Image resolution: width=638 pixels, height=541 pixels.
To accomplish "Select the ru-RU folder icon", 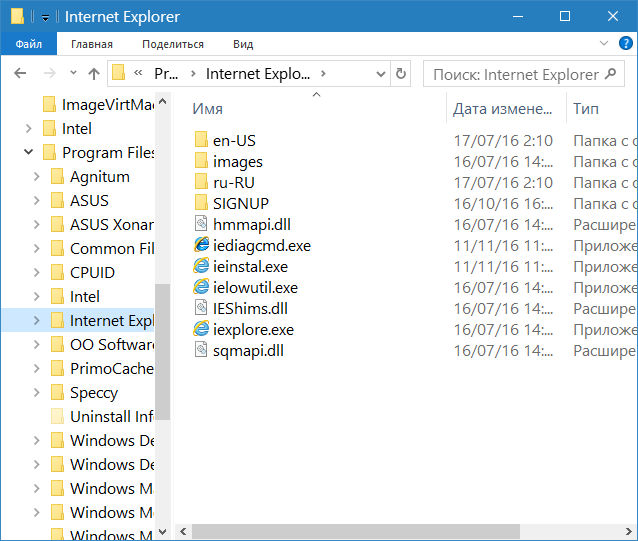I will (x=201, y=182).
